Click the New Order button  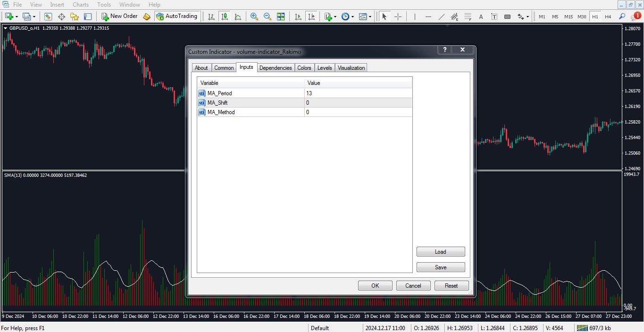119,17
